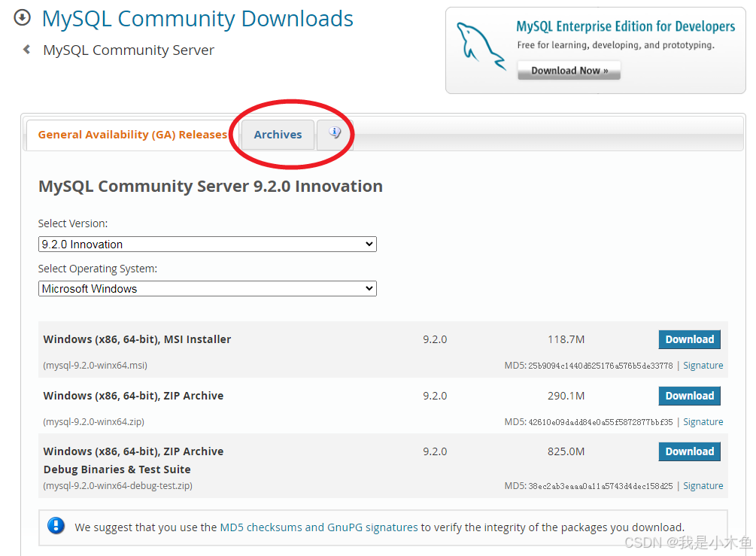
Task: Click Windows (x86, 64-bit), MSI Installer title
Action: point(137,339)
